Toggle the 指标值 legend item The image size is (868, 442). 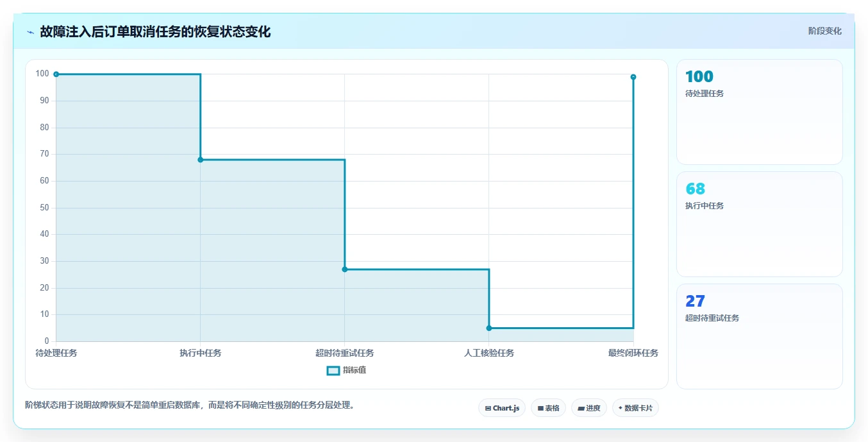pyautogui.click(x=346, y=370)
